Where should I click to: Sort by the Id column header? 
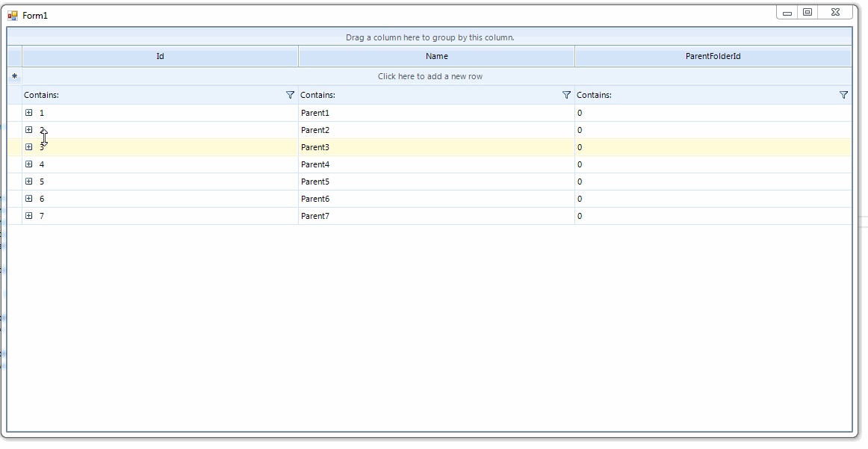pos(160,56)
